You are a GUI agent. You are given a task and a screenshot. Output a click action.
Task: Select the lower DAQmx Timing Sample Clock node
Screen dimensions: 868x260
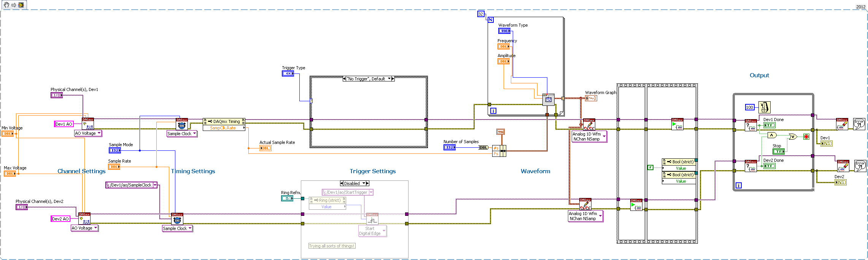(x=177, y=219)
